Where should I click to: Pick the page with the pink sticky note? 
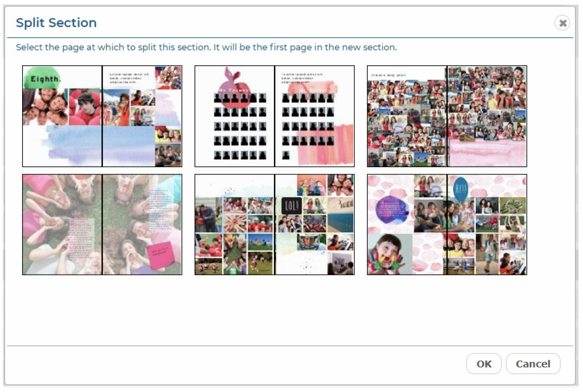(142, 224)
